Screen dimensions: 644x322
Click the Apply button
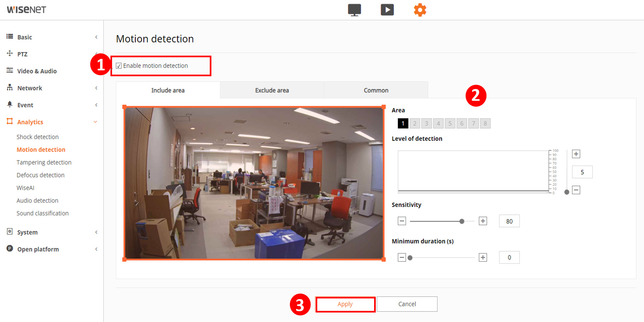(345, 304)
